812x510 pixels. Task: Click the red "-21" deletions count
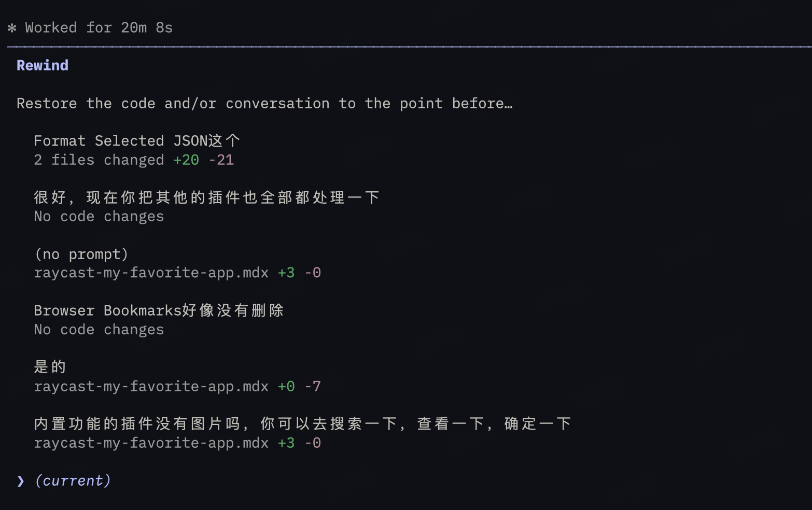221,160
